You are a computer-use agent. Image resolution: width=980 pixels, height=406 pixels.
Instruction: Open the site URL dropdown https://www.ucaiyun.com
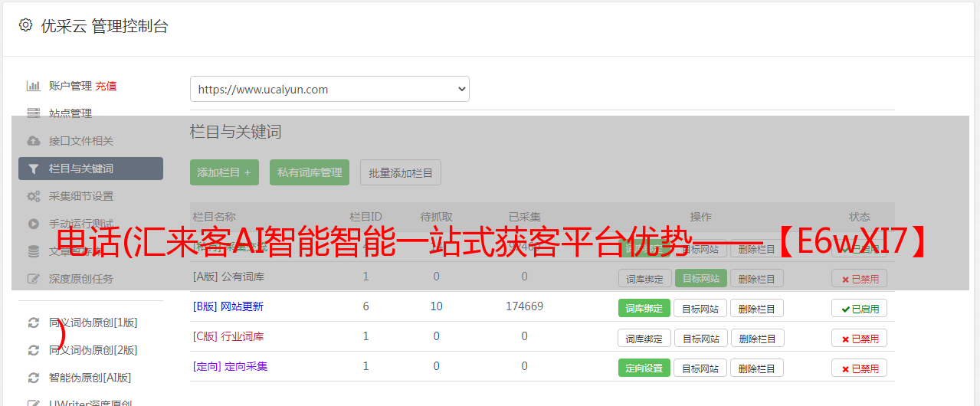(x=329, y=89)
